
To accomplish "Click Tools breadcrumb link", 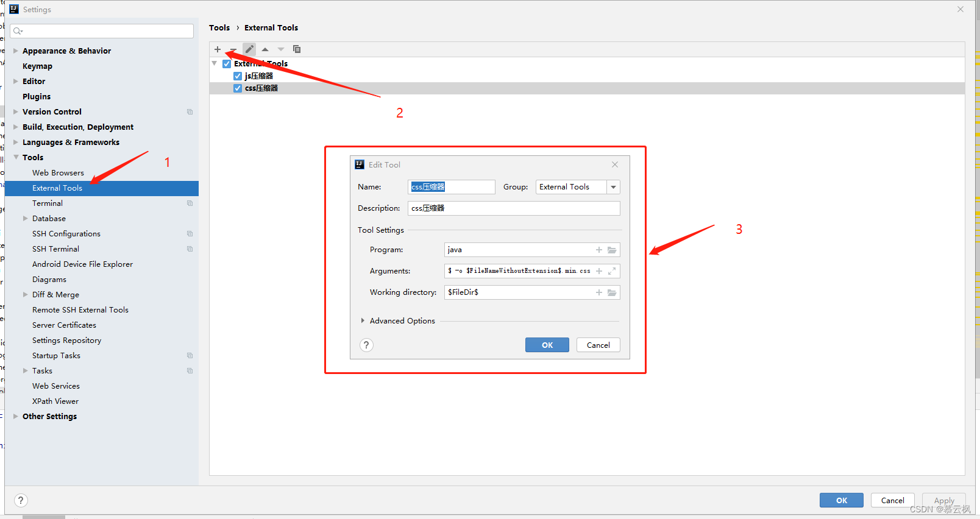I will coord(219,28).
